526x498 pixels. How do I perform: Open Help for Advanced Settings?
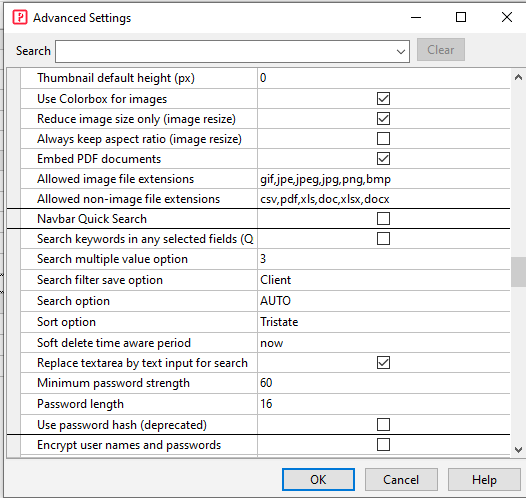coord(484,480)
